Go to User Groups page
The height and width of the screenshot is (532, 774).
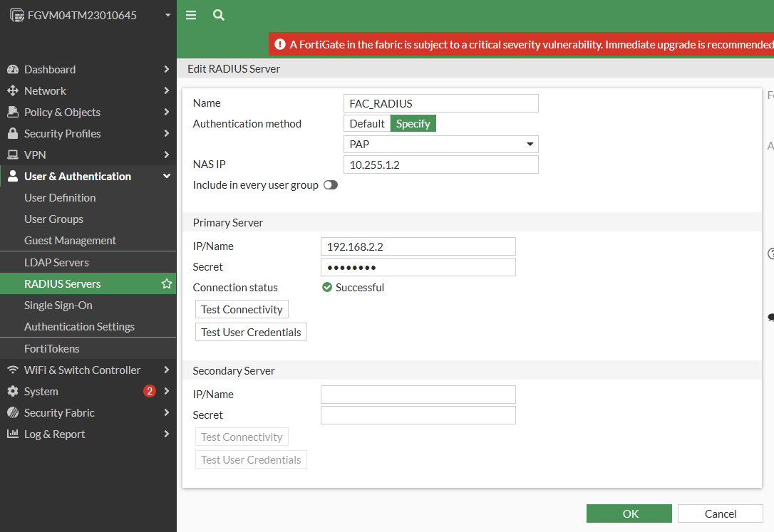pyautogui.click(x=53, y=219)
